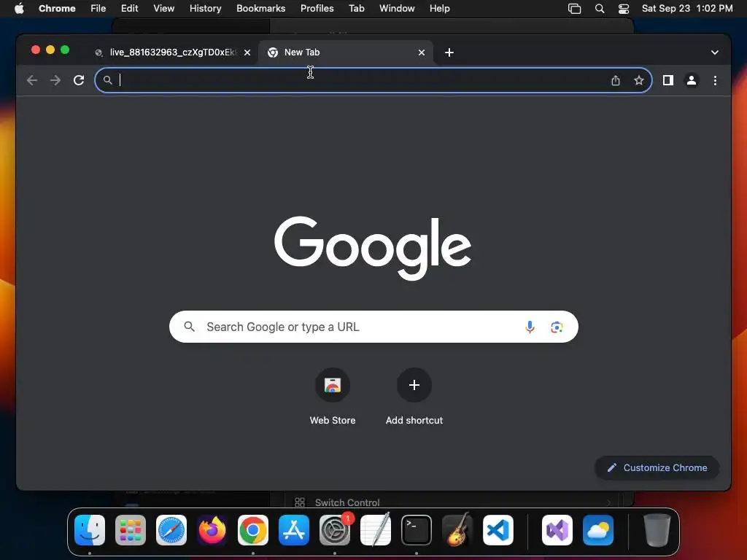Bookmark this tab with the star icon
Image resolution: width=747 pixels, height=560 pixels.
pos(639,80)
